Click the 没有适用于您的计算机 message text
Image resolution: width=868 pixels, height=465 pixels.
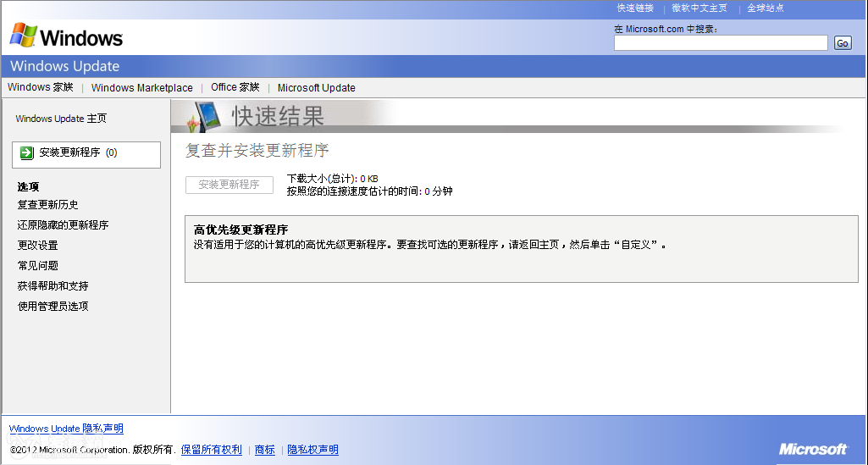pos(430,245)
